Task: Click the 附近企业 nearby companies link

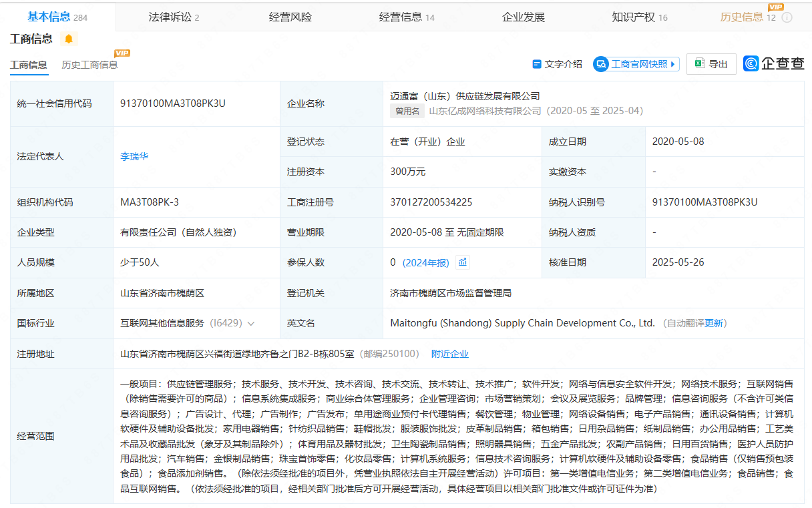Action: point(449,354)
